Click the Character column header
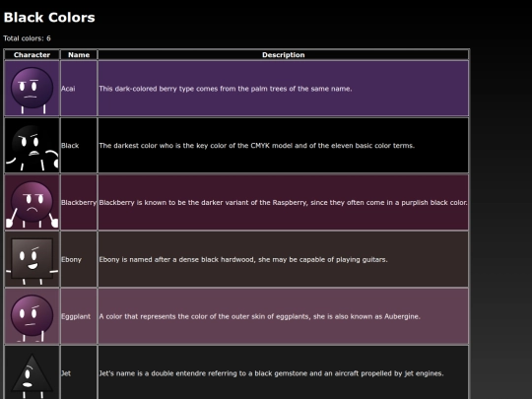The height and width of the screenshot is (399, 532). pos(32,55)
